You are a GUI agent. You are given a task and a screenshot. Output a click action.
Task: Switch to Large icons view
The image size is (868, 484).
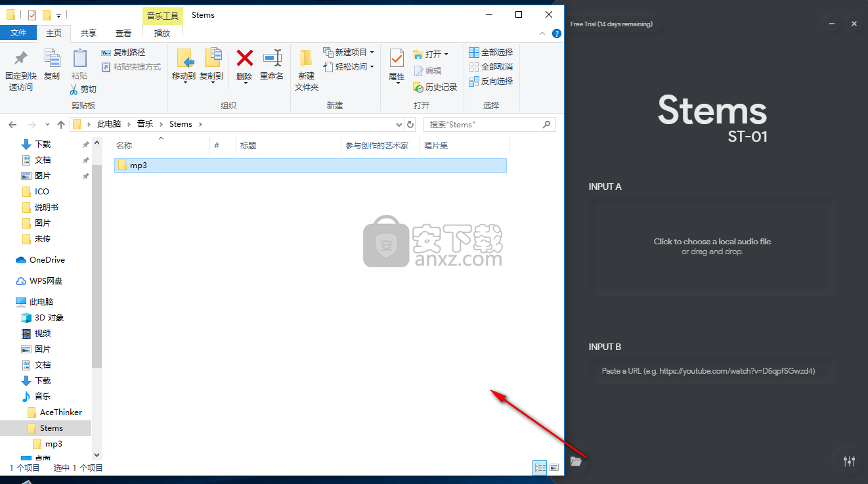(x=554, y=468)
